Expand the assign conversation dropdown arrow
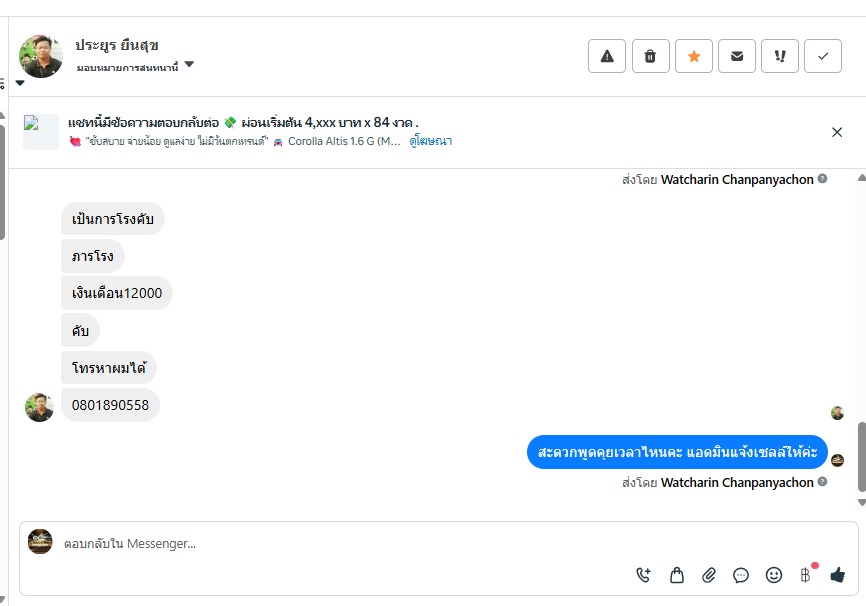Screen dimensions: 866x606 pyautogui.click(x=189, y=64)
